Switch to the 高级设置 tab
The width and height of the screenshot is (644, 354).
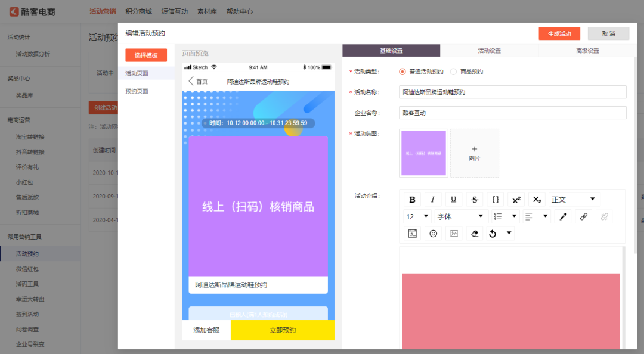pyautogui.click(x=587, y=51)
